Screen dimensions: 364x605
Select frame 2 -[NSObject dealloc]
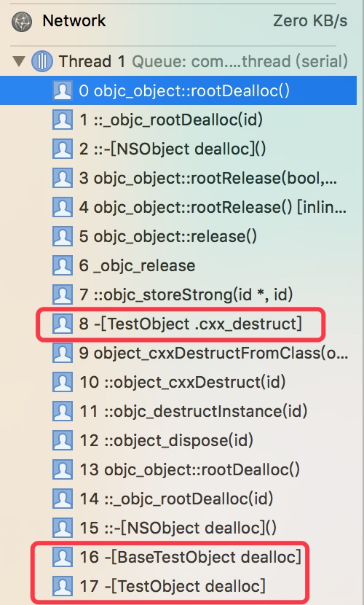(178, 149)
